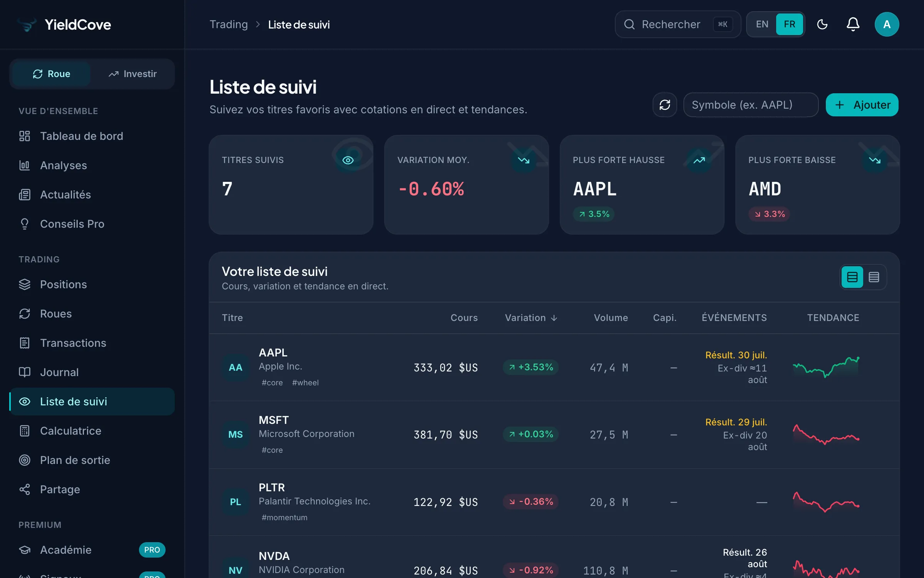The image size is (924, 578).
Task: Click the -0.36% variation badge
Action: (531, 502)
